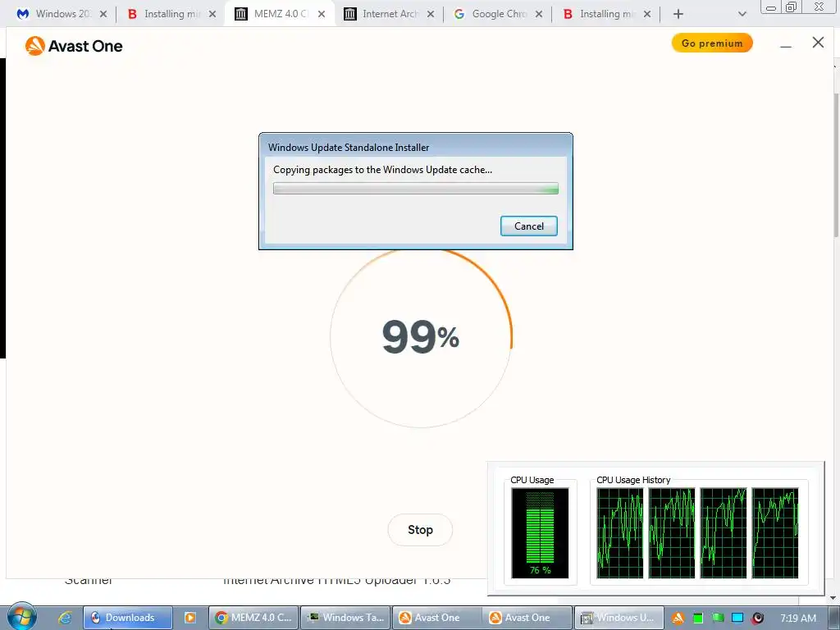The height and width of the screenshot is (630, 840).
Task: Close the Internet Arch tab
Action: (431, 15)
